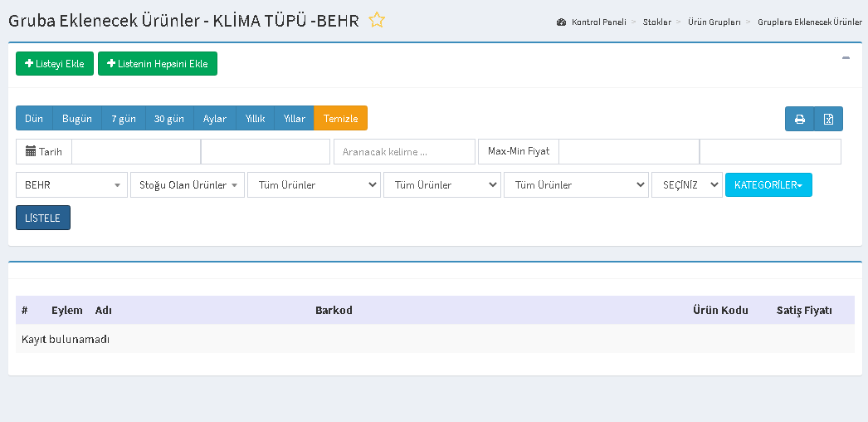Screen dimensions: 868x422
Task: Expand the SEÇİNİZ dropdown
Action: pyautogui.click(x=687, y=184)
